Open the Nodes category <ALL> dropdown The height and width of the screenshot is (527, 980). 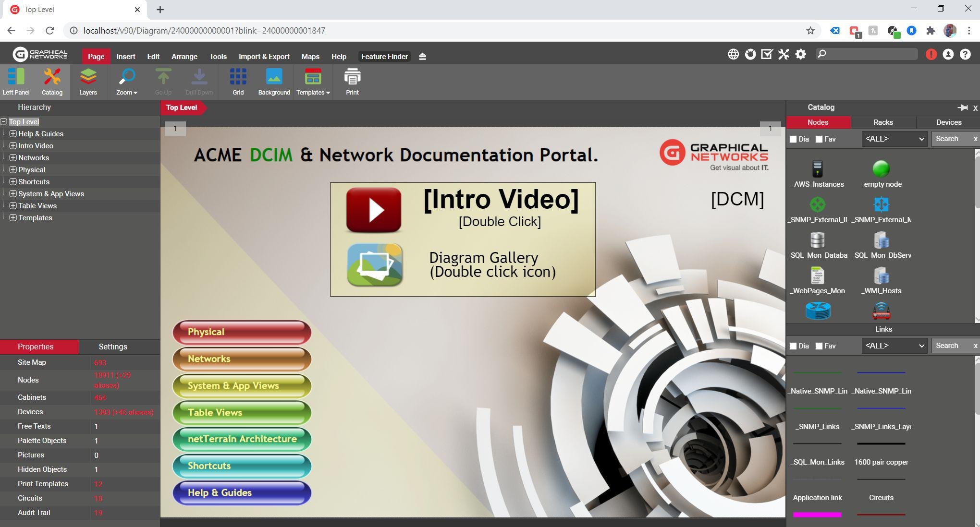coord(894,139)
